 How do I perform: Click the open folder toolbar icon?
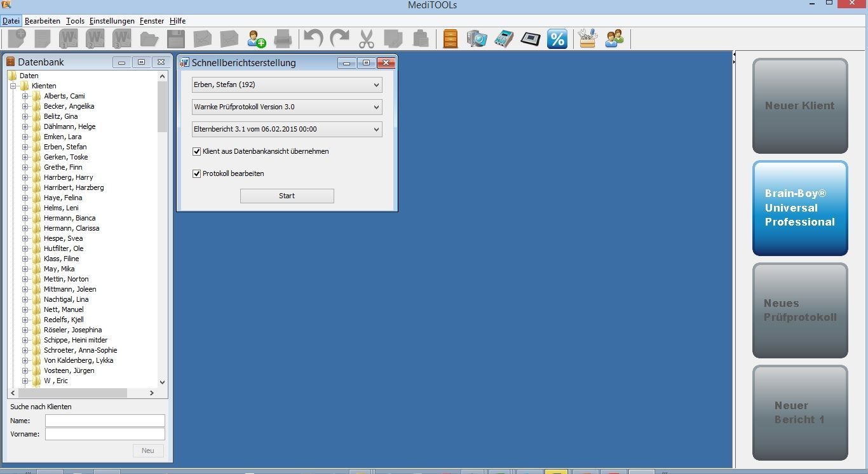click(x=149, y=39)
